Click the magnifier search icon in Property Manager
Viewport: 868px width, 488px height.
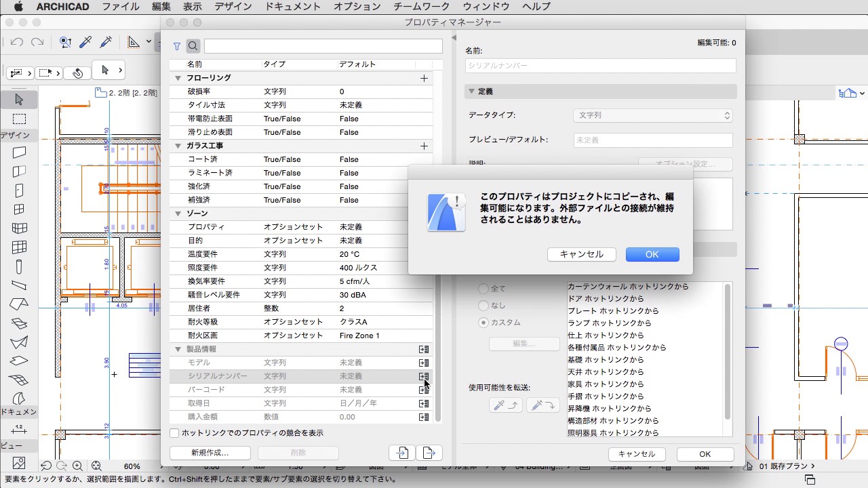click(193, 46)
